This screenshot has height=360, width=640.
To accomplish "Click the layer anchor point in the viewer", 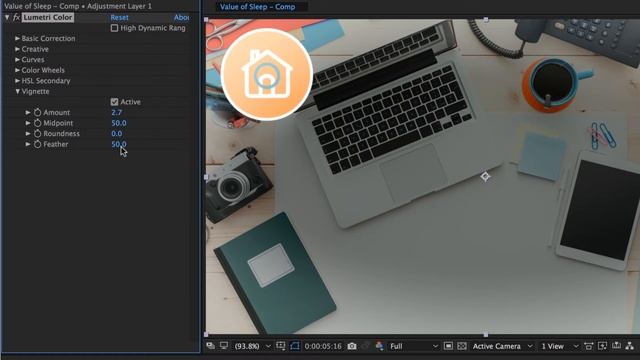I will click(485, 176).
